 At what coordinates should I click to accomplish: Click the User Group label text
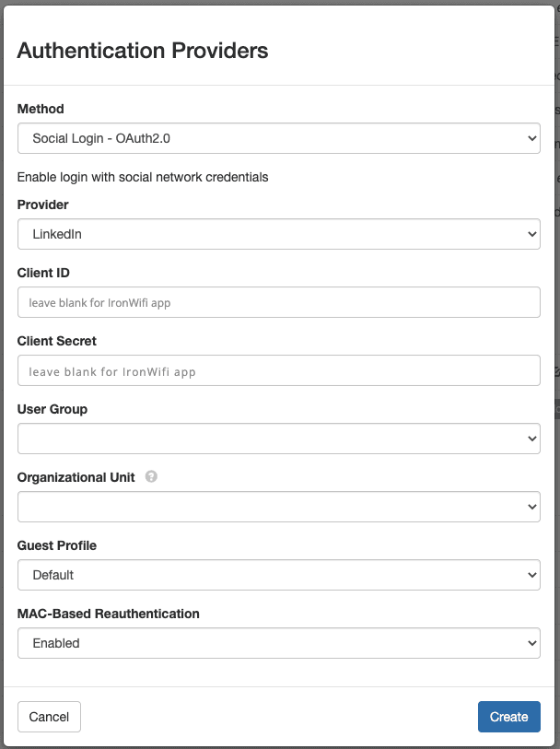(x=52, y=409)
